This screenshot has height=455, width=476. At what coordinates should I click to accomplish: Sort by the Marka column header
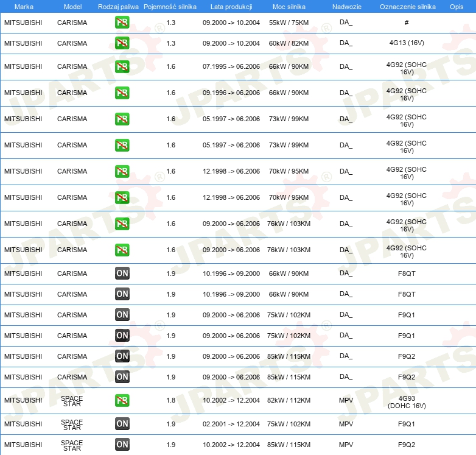pos(24,6)
